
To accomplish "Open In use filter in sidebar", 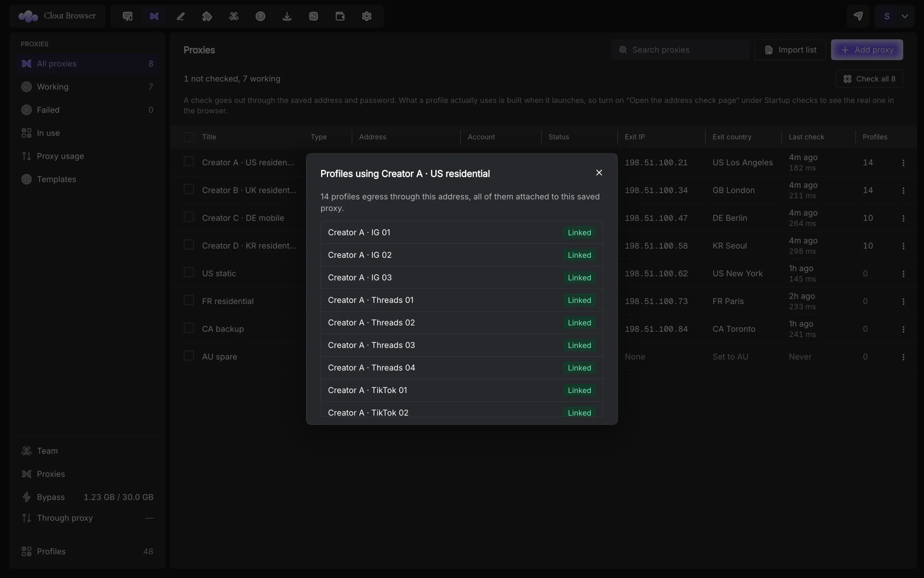I will (87, 133).
